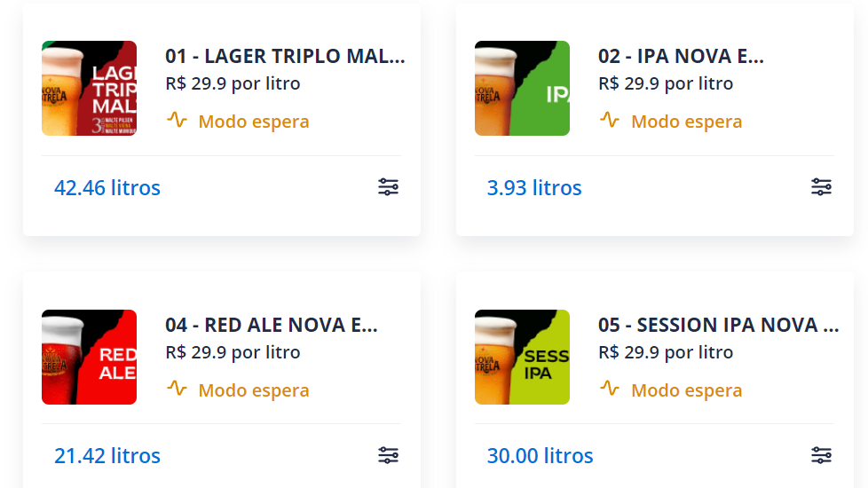
Task: Click the 42.46 litros volume link
Action: pos(107,188)
